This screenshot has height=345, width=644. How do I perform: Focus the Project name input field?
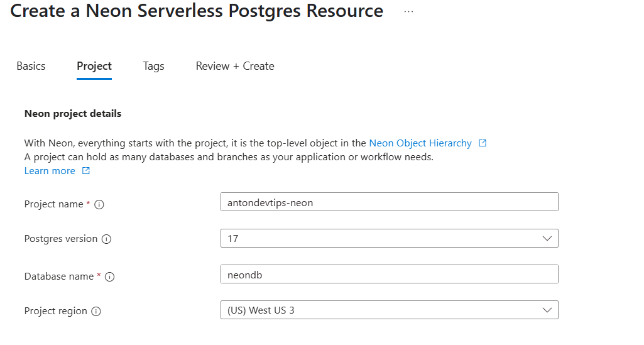click(x=390, y=202)
